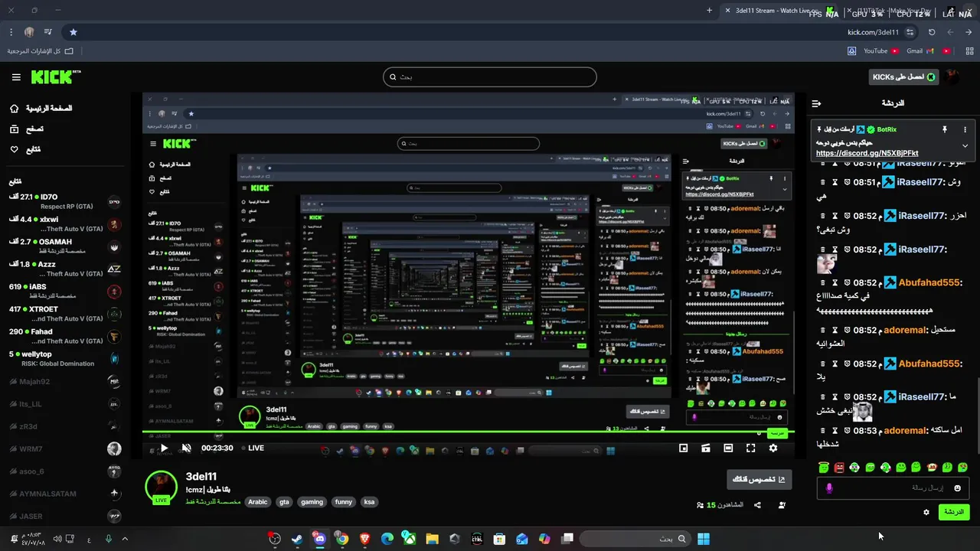Unmute the stream volume
This screenshot has height=551, width=980.
(x=186, y=448)
